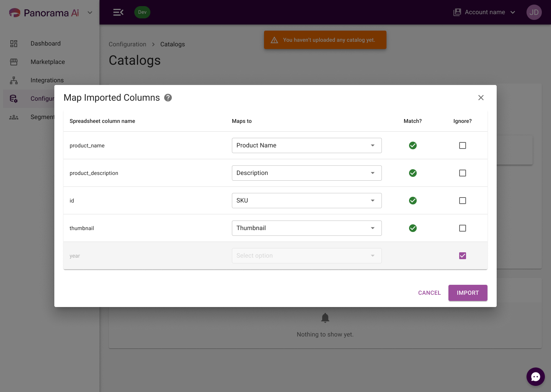The height and width of the screenshot is (392, 551).
Task: Click the match checkmark for thumbnail row
Action: point(413,228)
